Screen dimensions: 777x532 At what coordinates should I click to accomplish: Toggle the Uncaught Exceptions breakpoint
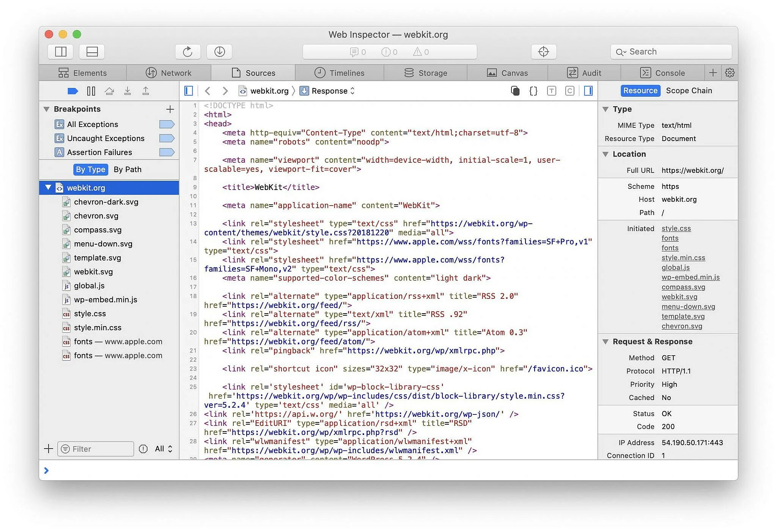(167, 138)
